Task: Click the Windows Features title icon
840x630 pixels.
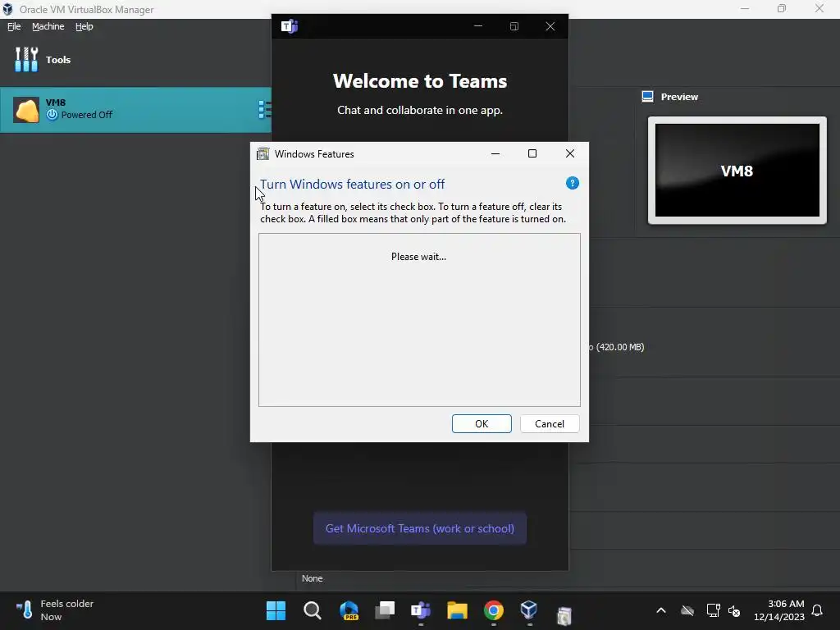Action: 262,153
